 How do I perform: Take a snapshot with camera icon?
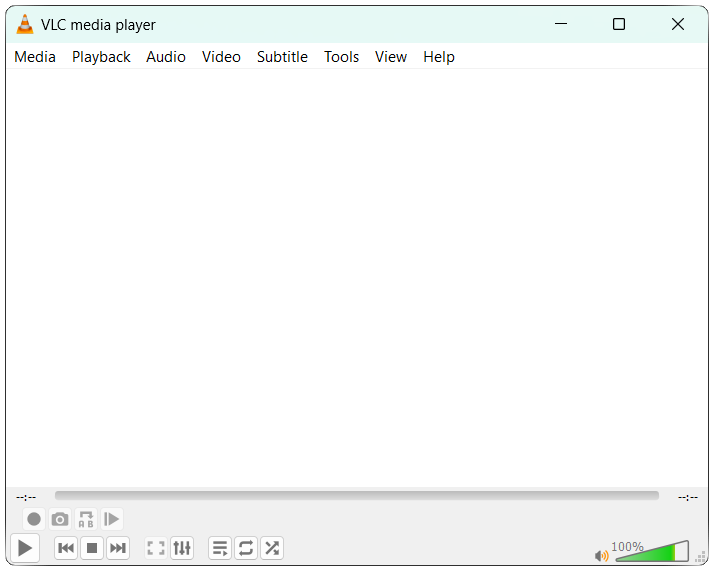tap(60, 519)
